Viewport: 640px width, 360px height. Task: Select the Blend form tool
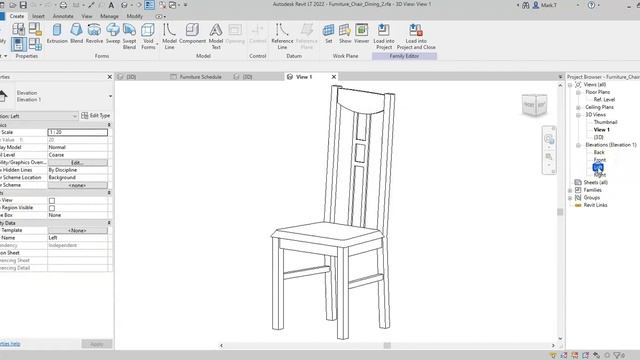point(76,33)
